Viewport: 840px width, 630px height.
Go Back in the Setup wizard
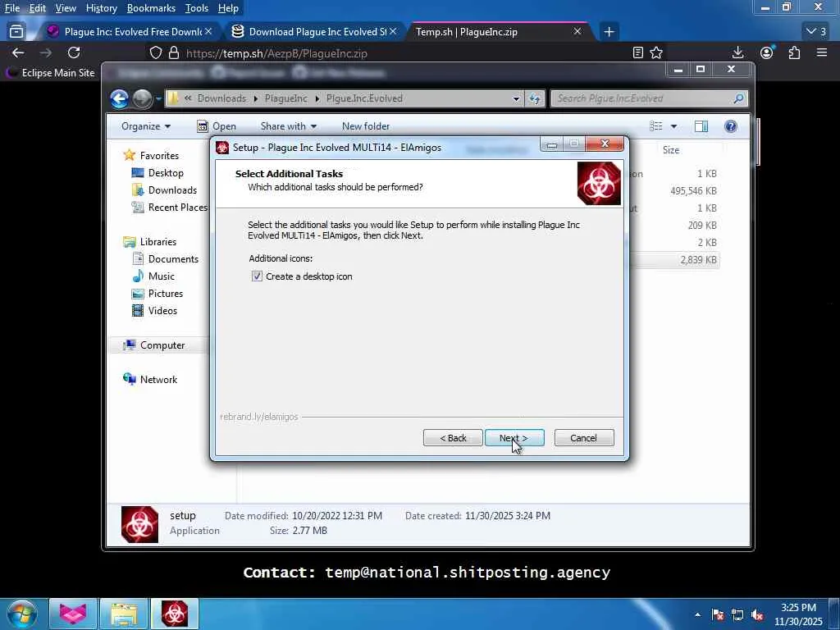(x=453, y=438)
